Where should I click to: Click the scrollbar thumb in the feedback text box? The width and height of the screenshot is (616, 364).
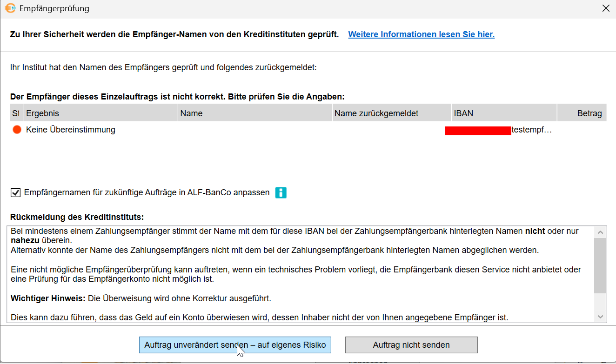(600, 265)
